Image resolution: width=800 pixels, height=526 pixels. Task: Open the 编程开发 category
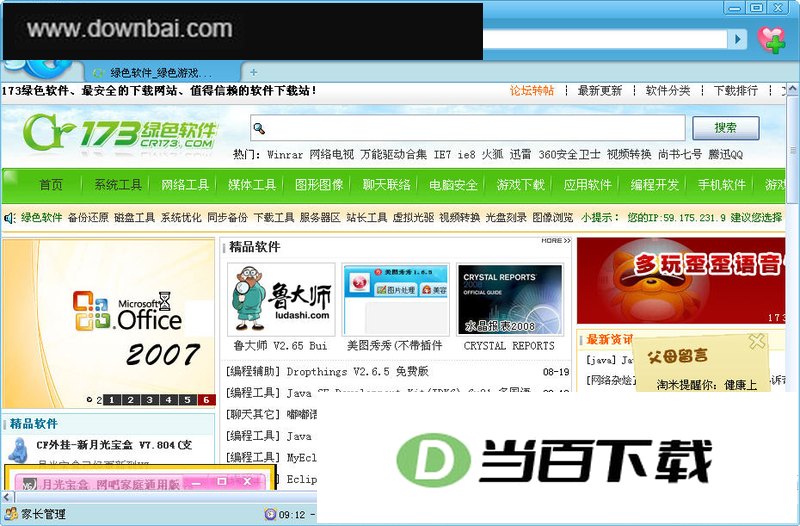click(655, 185)
